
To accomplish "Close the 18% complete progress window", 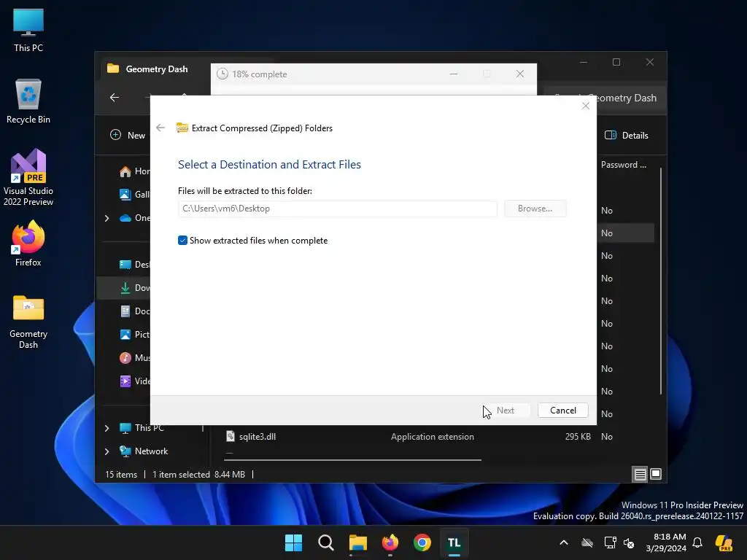I will 519,74.
